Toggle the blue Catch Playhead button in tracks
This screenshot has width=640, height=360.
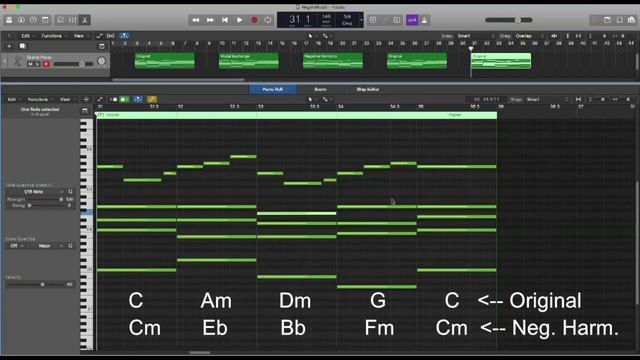point(124,36)
